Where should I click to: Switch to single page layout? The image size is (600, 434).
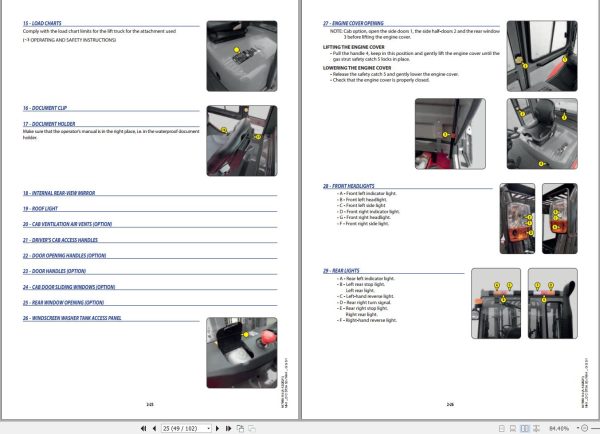point(502,428)
